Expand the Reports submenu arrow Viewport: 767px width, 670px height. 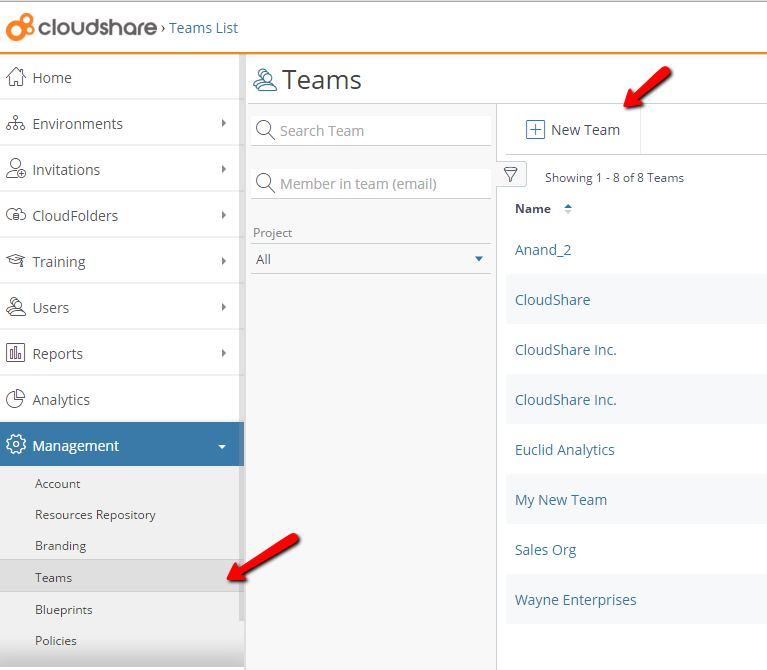click(x=224, y=353)
